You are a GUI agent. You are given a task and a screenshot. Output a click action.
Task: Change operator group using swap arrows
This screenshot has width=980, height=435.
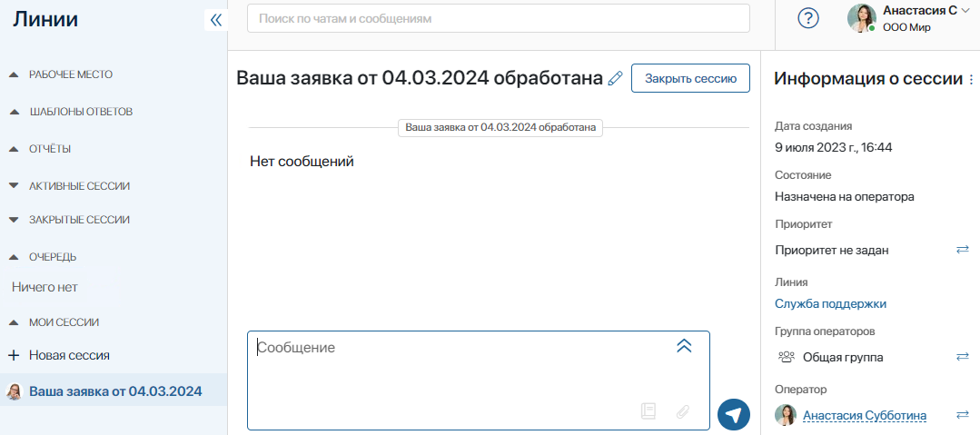(963, 357)
